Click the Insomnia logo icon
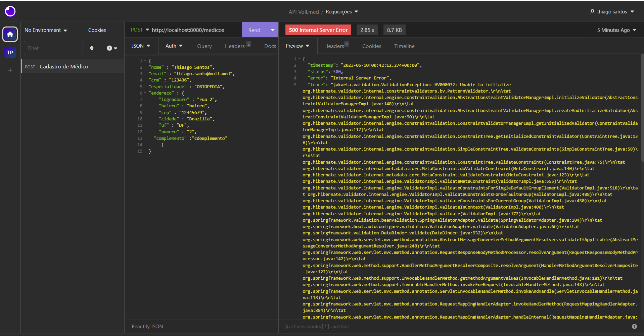 tap(10, 11)
